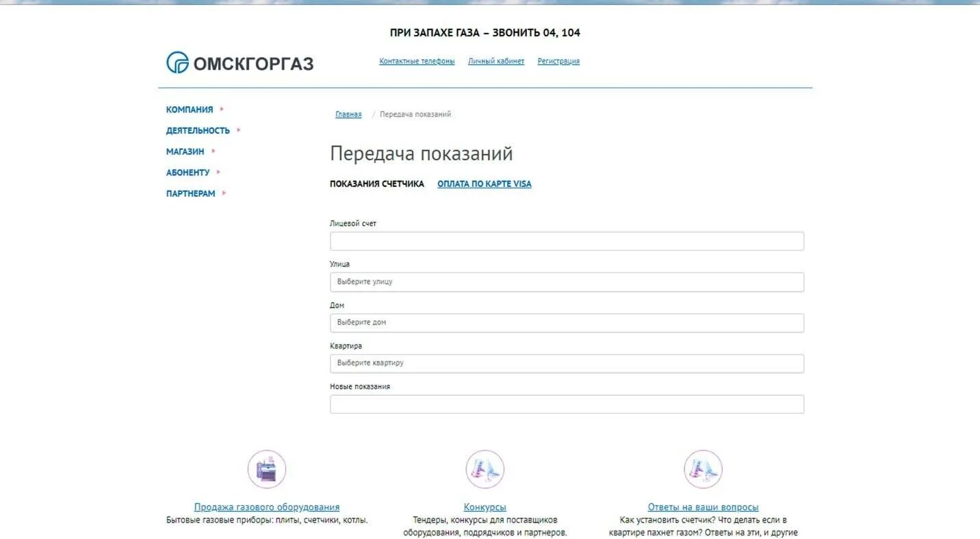
Task: Click the Новые показания input field
Action: tap(567, 403)
